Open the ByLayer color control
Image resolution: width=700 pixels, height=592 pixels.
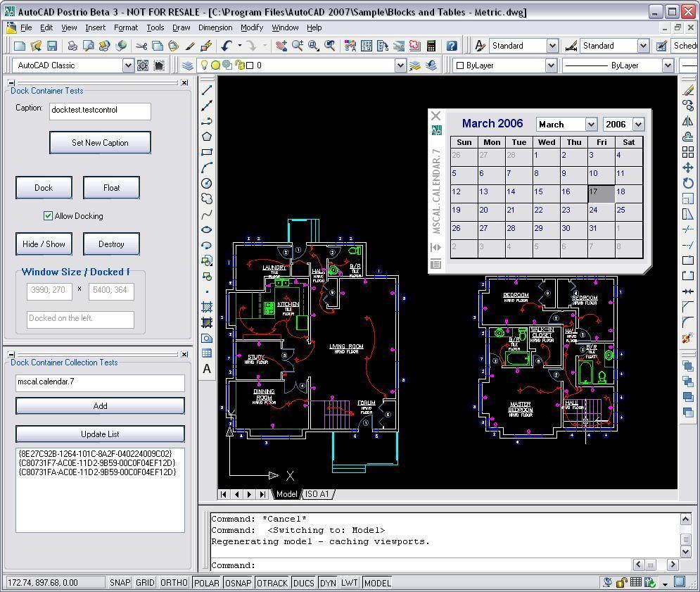[551, 65]
